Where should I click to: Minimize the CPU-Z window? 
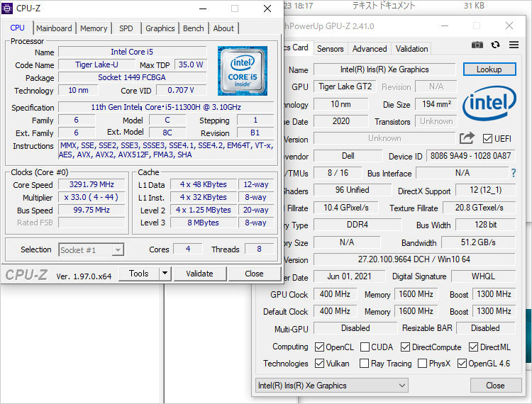[x=203, y=9]
